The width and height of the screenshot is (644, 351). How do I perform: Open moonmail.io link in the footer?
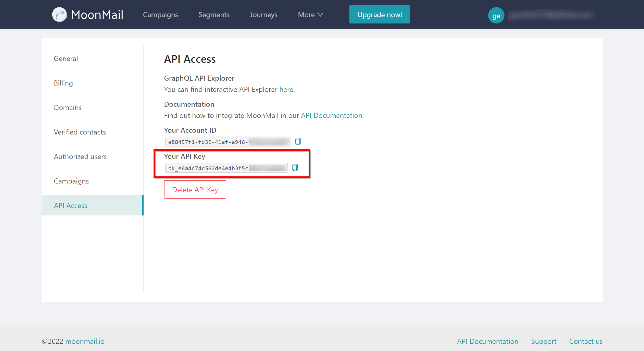85,341
